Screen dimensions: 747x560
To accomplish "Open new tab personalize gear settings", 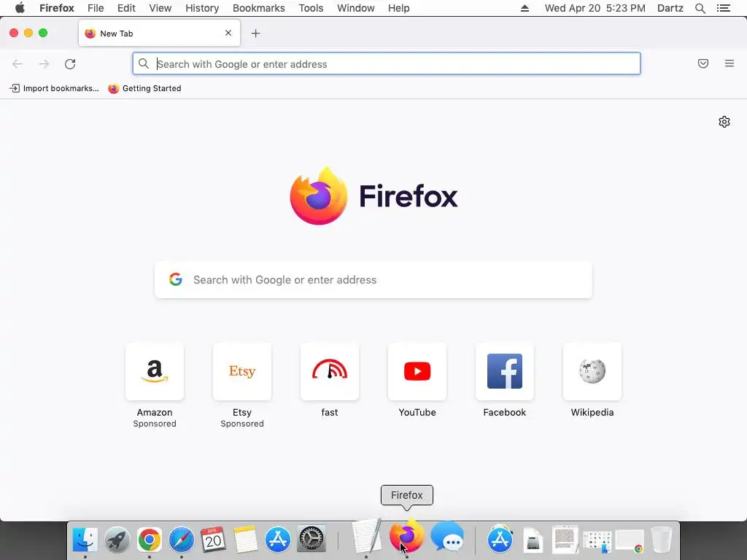I will pos(724,122).
